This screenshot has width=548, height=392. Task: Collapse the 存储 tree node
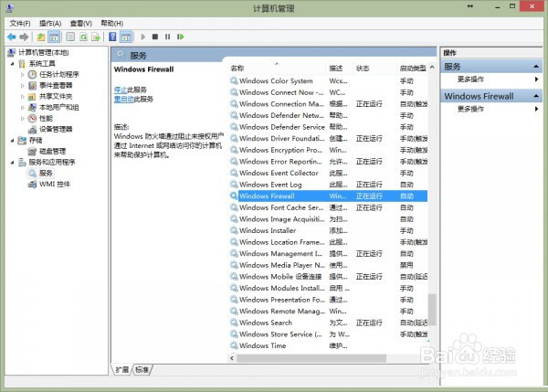[x=12, y=140]
